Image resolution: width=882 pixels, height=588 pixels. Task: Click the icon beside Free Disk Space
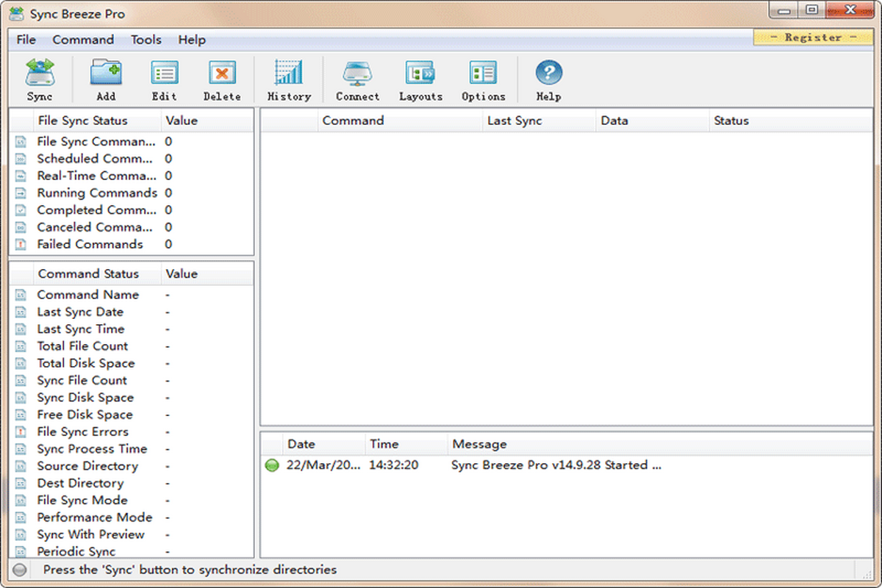[21, 415]
